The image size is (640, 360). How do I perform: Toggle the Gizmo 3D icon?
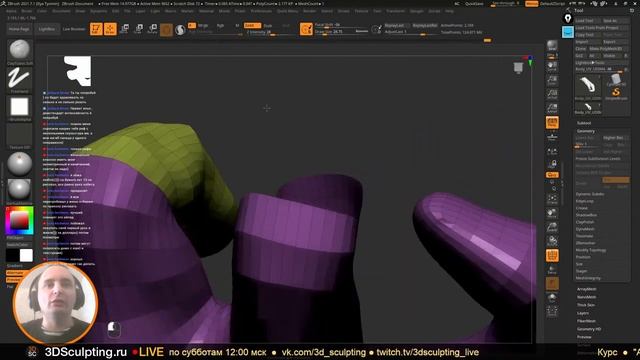tap(166, 29)
